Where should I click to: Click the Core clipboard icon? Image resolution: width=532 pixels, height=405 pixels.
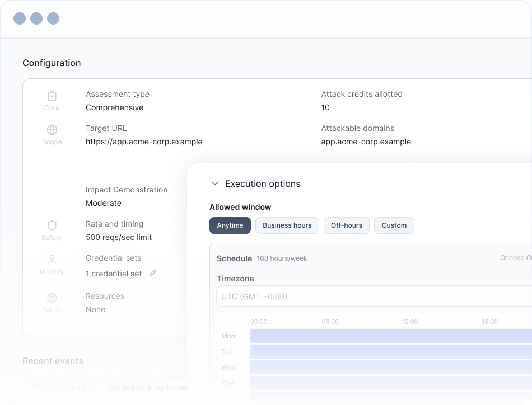tap(52, 96)
